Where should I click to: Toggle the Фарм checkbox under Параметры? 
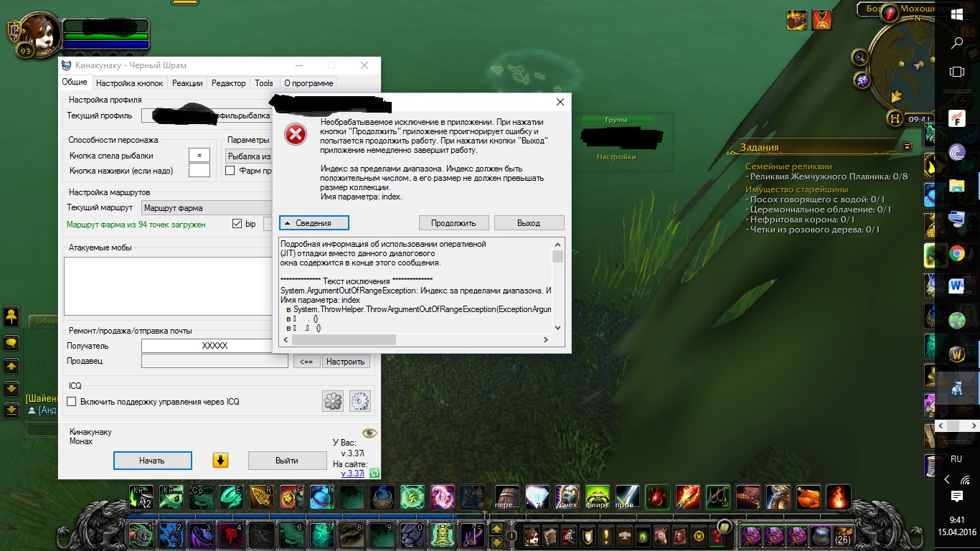pyautogui.click(x=230, y=171)
